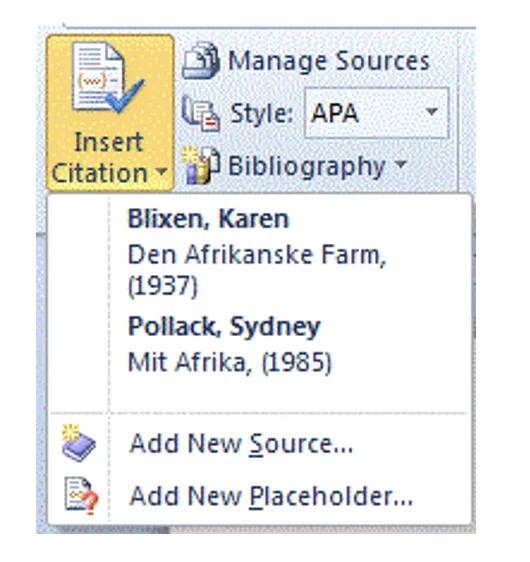Screen dimensions: 530x562
Task: Select the Blixen, Karen citation entry
Action: pos(208,219)
